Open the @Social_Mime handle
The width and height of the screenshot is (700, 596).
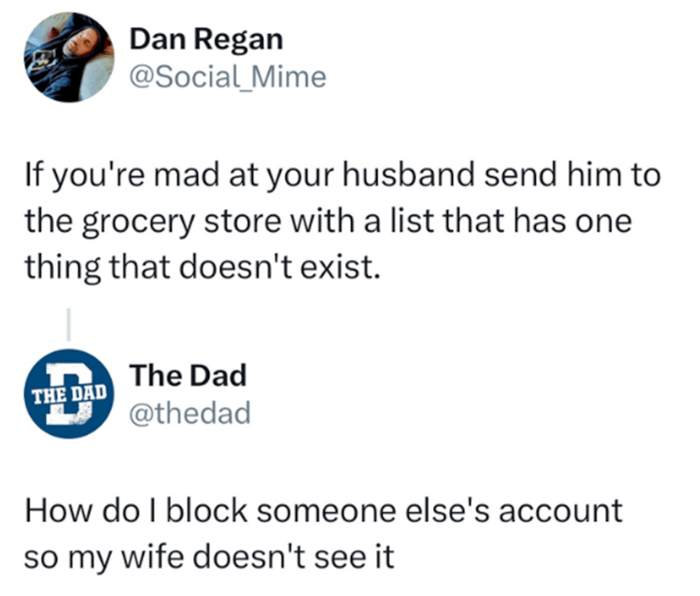tap(229, 76)
